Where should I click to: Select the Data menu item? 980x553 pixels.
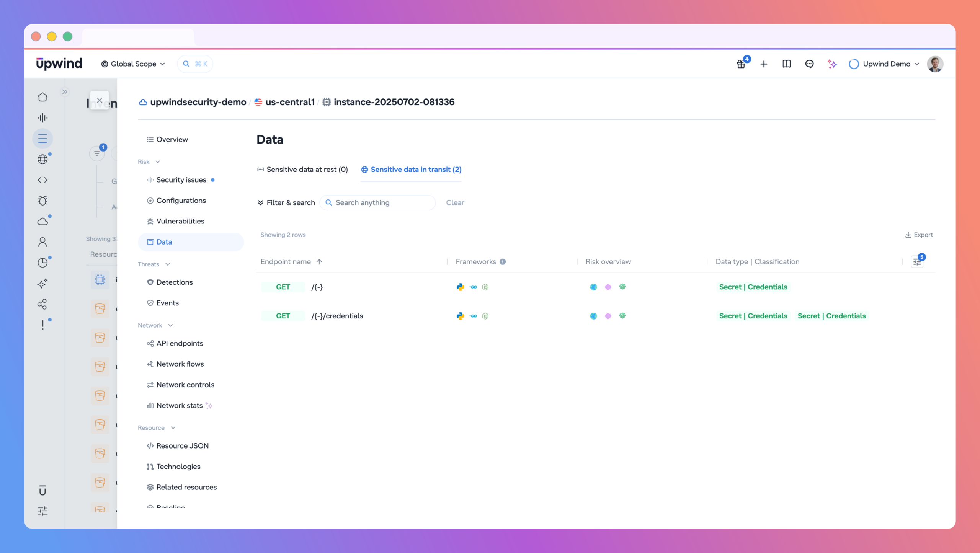point(191,242)
